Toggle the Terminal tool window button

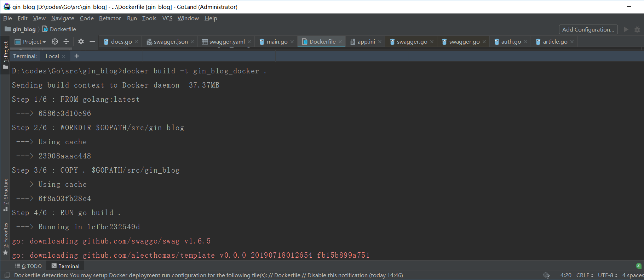[x=65, y=266]
